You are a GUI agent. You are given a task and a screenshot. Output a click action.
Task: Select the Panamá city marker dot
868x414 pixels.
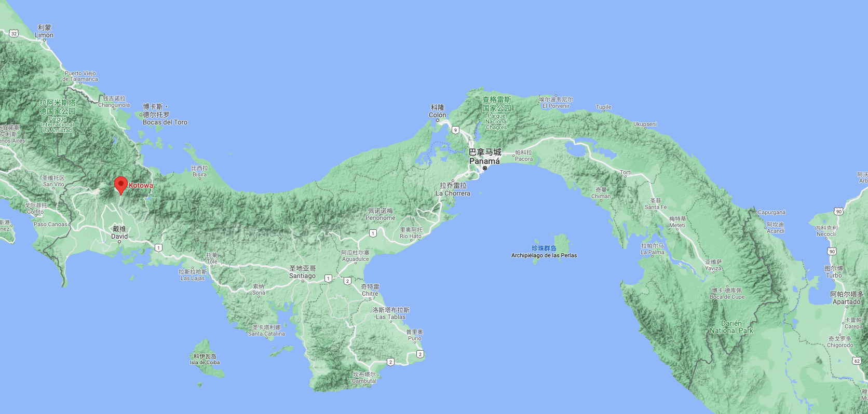click(485, 168)
